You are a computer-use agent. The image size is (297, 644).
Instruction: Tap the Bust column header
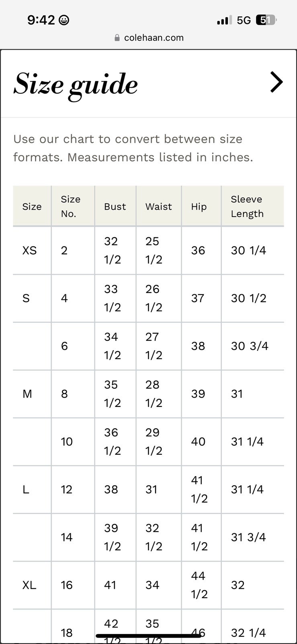tap(115, 206)
